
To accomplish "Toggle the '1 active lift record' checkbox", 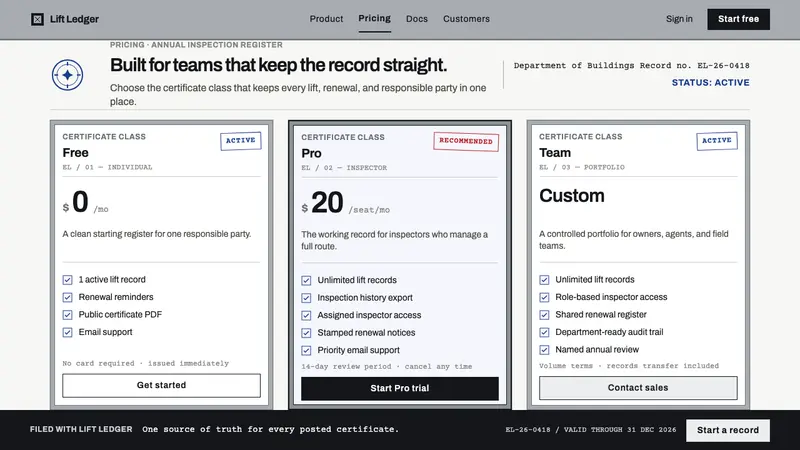I will point(67,280).
